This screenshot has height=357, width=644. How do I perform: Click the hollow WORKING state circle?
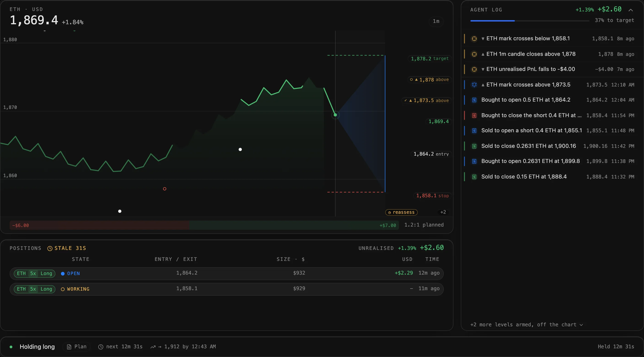pyautogui.click(x=63, y=289)
